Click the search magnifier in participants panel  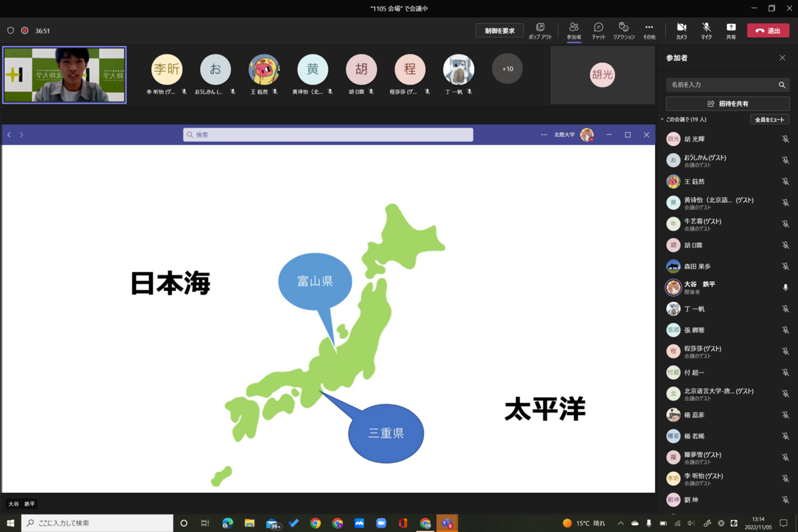coord(782,85)
